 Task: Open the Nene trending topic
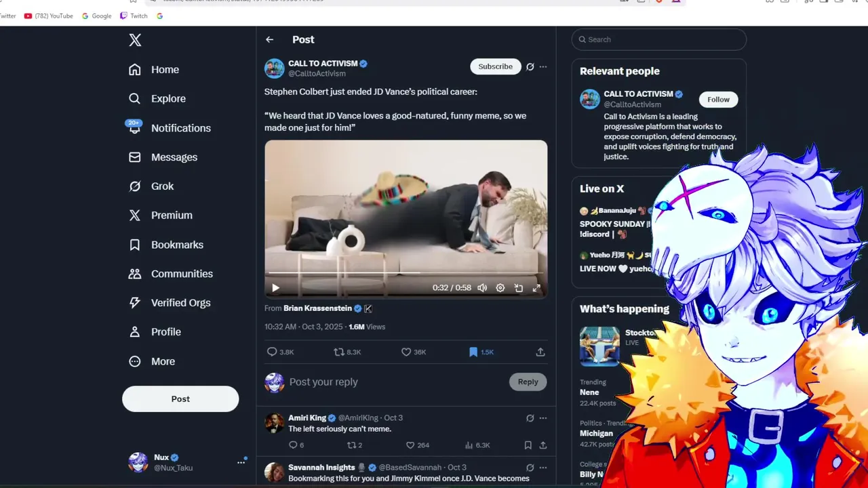pos(598,392)
